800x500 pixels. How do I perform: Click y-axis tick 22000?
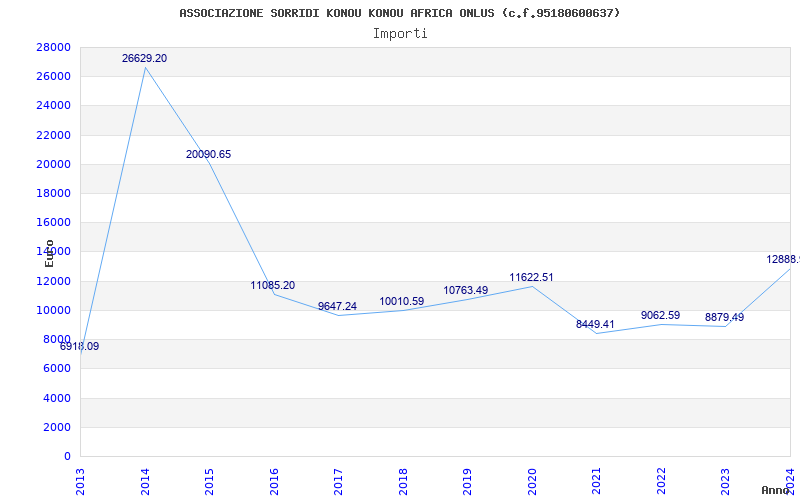coord(53,135)
